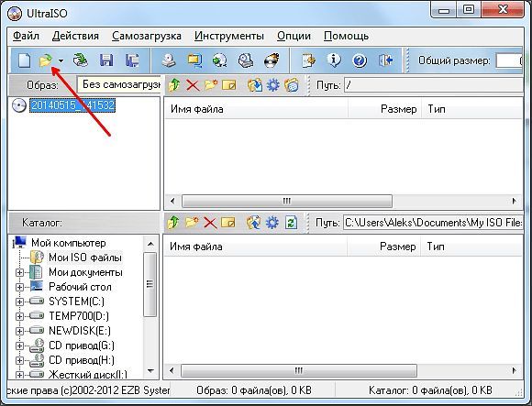Open the Файл menu
Screen dimensions: 532x406
pyautogui.click(x=26, y=36)
